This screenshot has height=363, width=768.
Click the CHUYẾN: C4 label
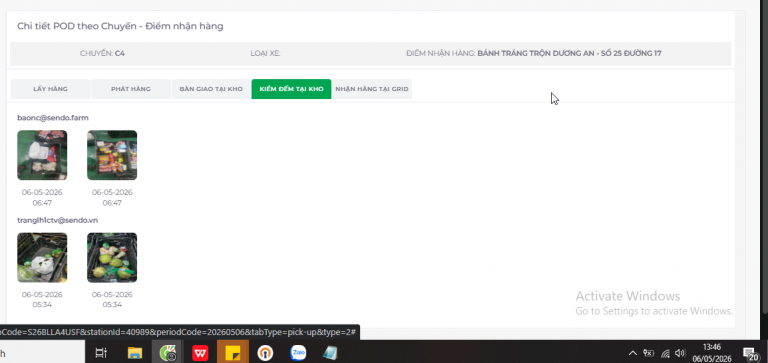[x=102, y=53]
